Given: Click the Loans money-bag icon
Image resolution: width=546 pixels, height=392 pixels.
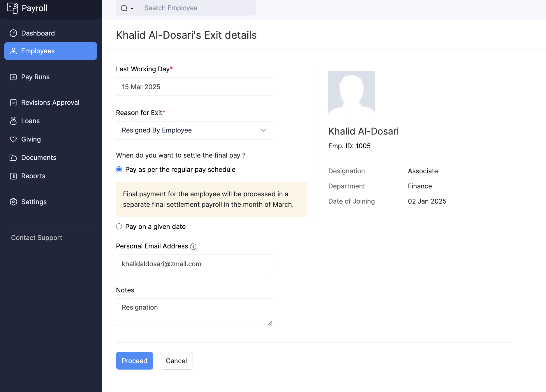Looking at the screenshot, I should [14, 121].
